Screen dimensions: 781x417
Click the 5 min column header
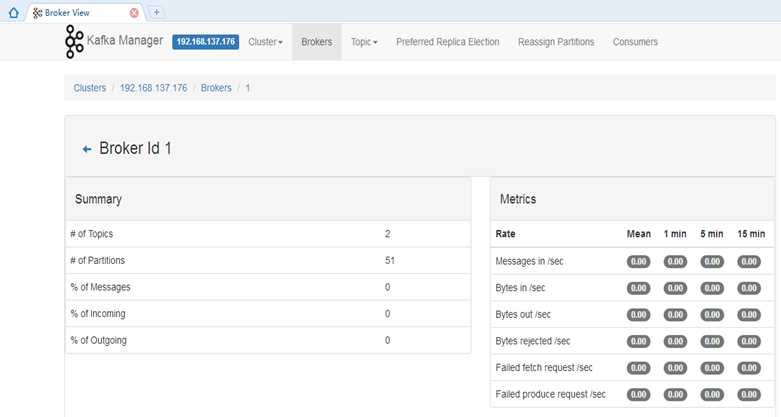(712, 234)
